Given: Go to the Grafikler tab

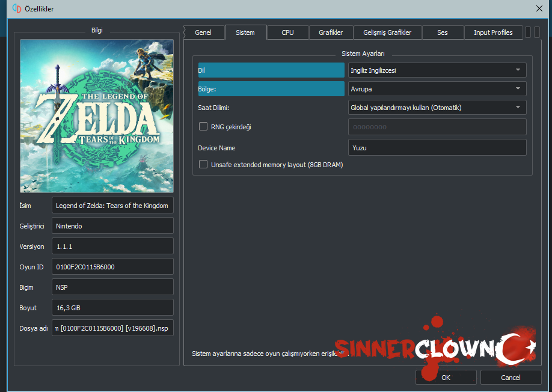Looking at the screenshot, I should click(x=331, y=32).
